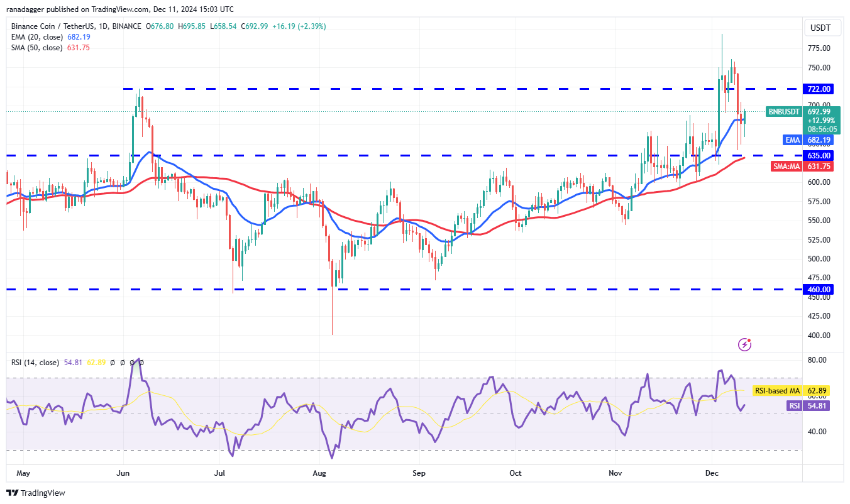850x504 pixels.
Task: Click the red SMA:MA tag on price axis
Action: coord(785,167)
